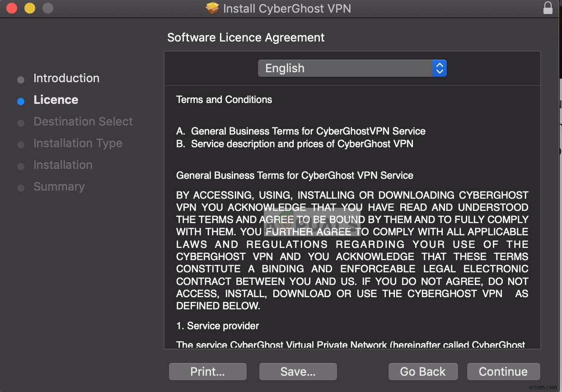Click the Software Licence Agreement heading
562x392 pixels.
246,37
